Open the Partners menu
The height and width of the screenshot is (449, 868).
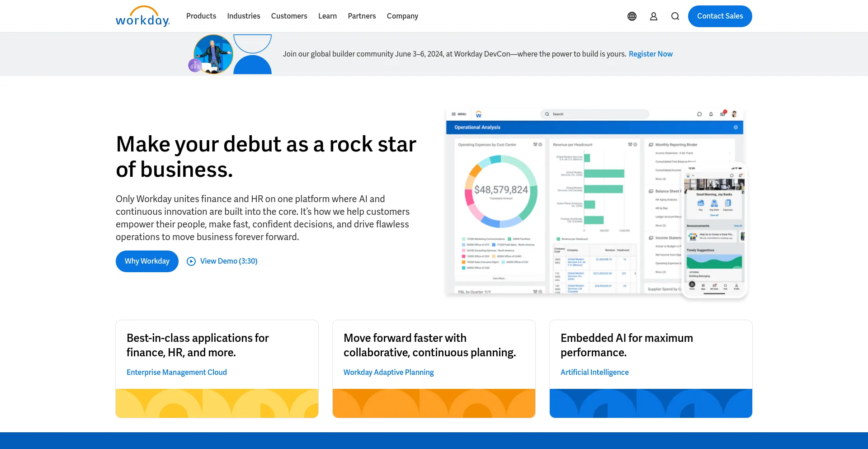tap(362, 16)
